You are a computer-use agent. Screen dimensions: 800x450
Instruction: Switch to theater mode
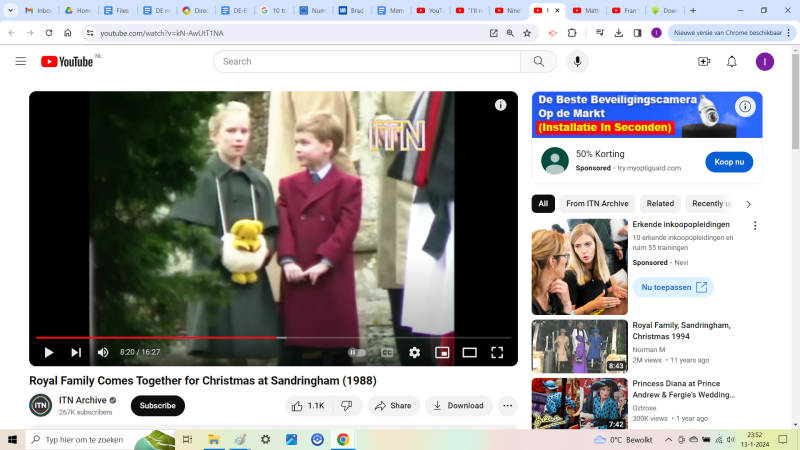469,352
